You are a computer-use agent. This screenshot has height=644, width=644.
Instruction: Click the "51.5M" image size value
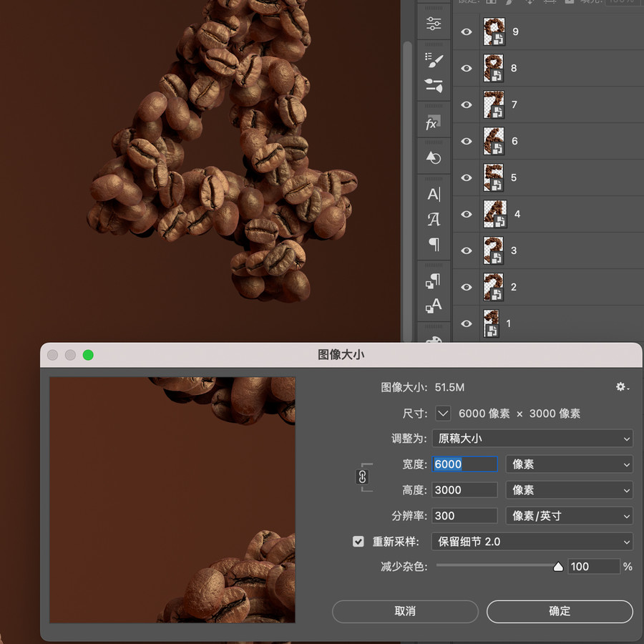coord(449,387)
